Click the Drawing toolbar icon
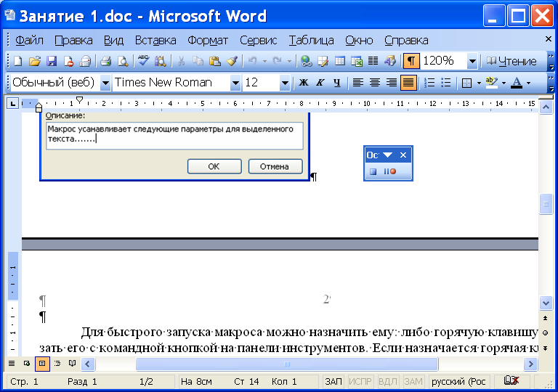This screenshot has width=558, height=392. [390, 61]
